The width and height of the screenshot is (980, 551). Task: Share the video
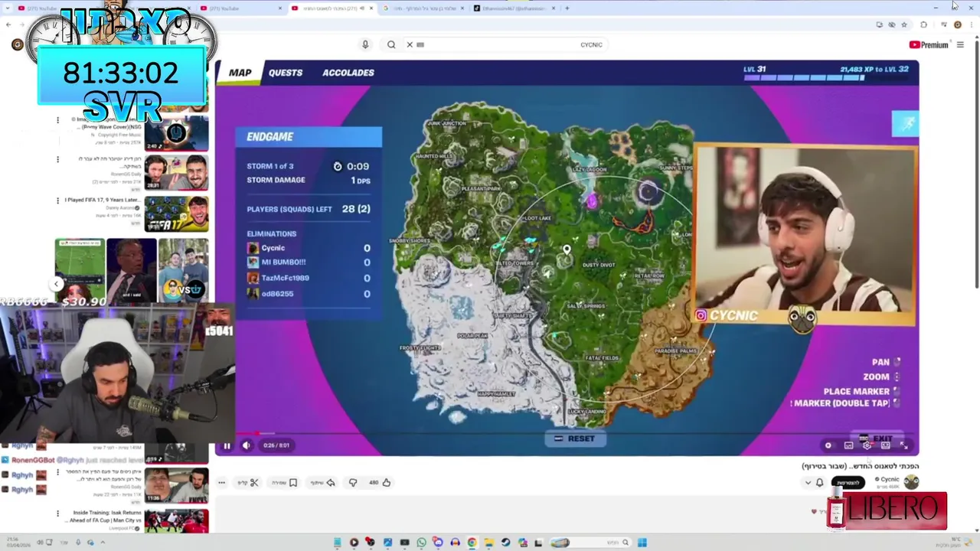tap(323, 483)
